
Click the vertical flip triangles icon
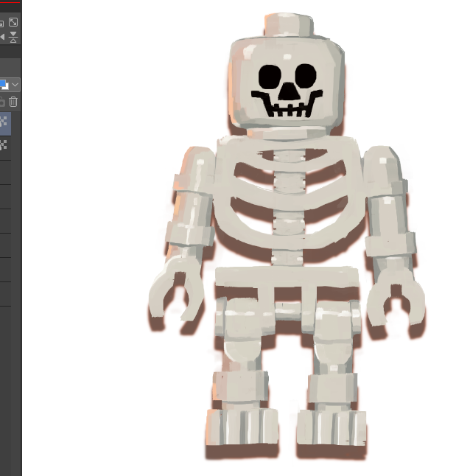(x=13, y=37)
